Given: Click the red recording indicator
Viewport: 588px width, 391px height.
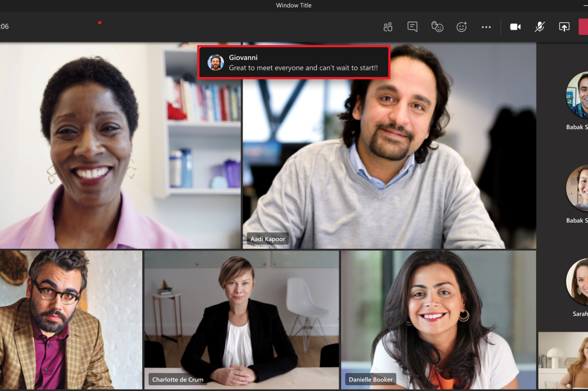Looking at the screenshot, I should [99, 23].
